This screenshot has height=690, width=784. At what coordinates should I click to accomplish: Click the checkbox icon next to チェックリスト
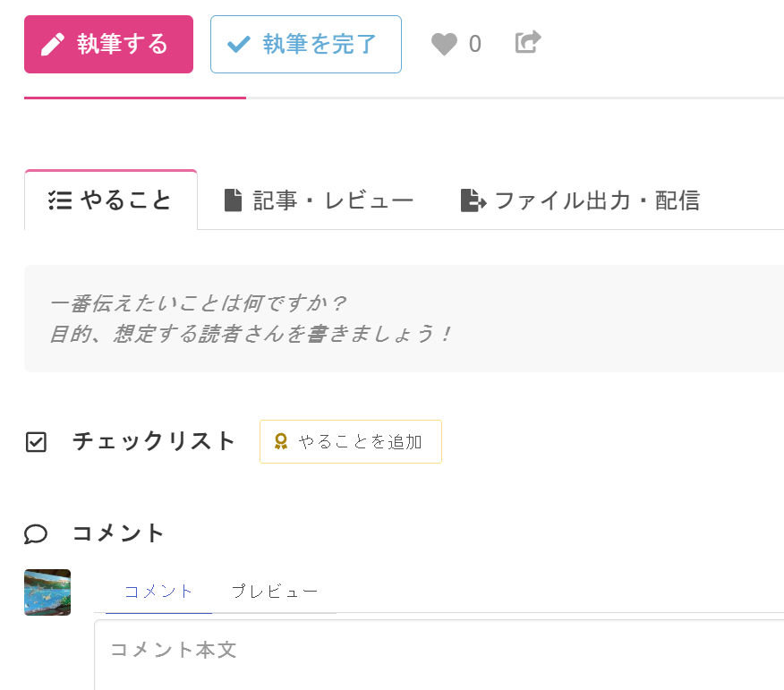[36, 442]
